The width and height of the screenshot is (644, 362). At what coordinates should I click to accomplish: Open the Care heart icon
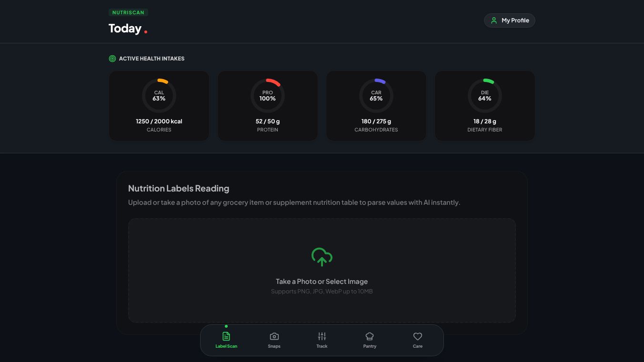click(x=418, y=336)
